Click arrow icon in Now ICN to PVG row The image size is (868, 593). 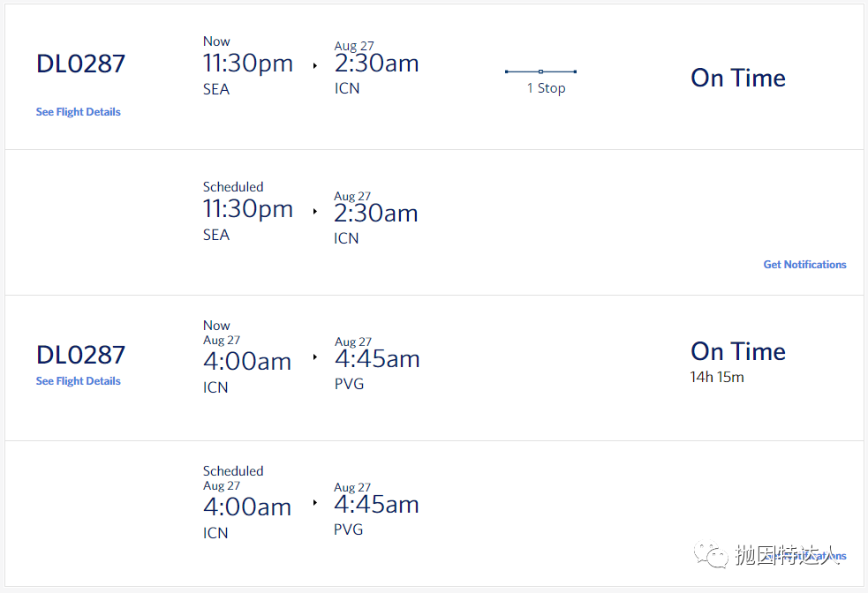(314, 357)
